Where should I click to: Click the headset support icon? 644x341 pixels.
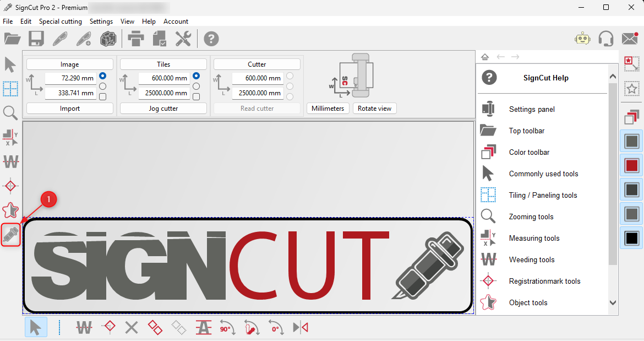click(x=606, y=39)
